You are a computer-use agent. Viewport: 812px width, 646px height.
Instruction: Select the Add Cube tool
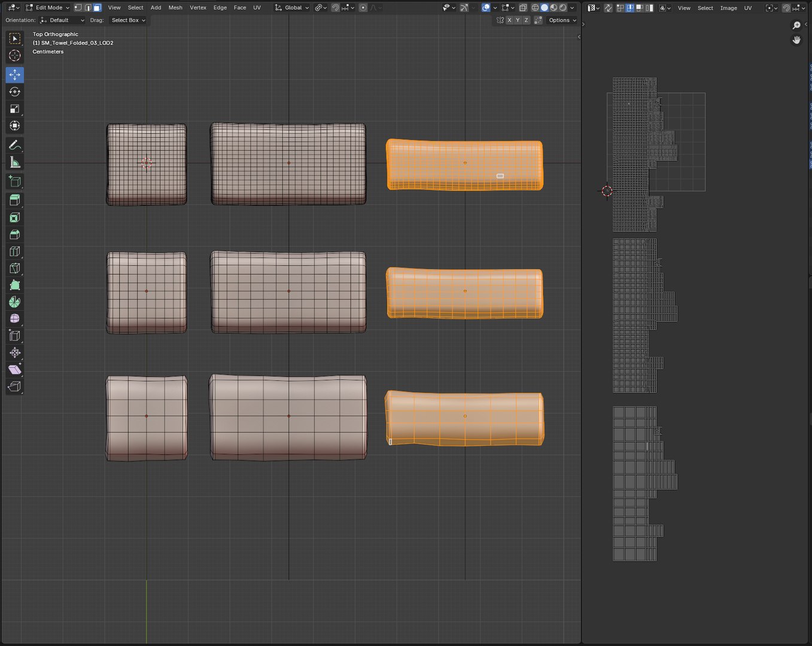tap(15, 181)
